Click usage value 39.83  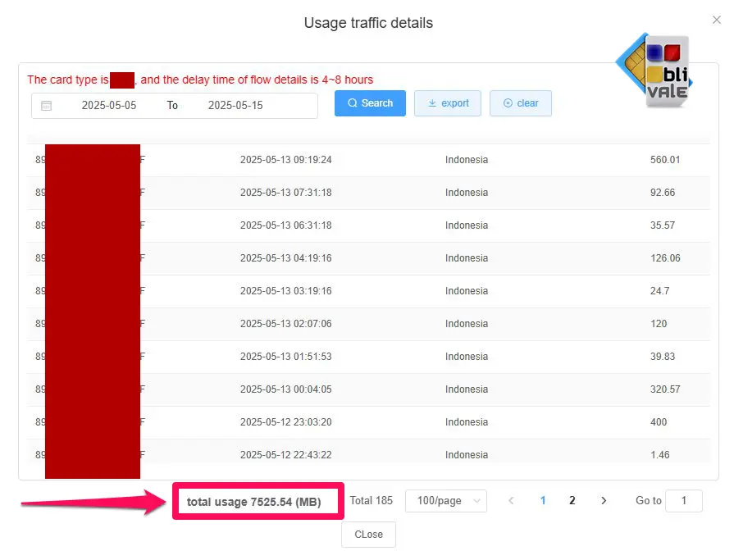point(663,357)
